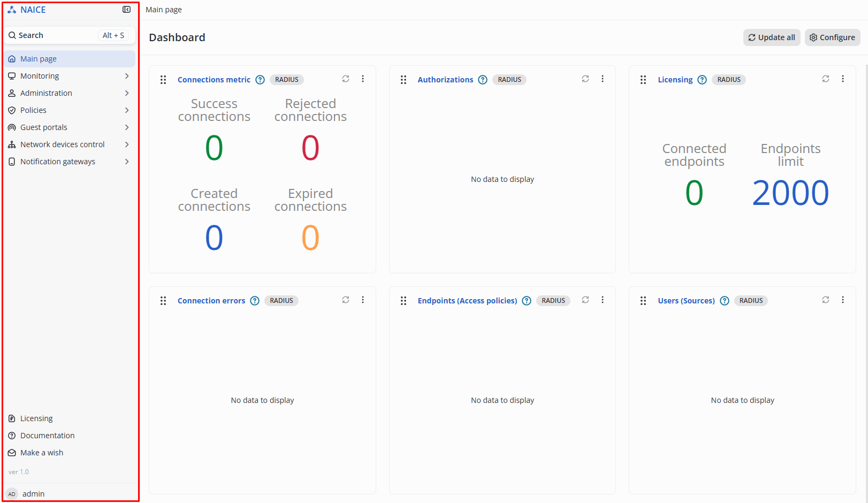
Task: Refresh the Connections metric widget
Action: click(346, 79)
